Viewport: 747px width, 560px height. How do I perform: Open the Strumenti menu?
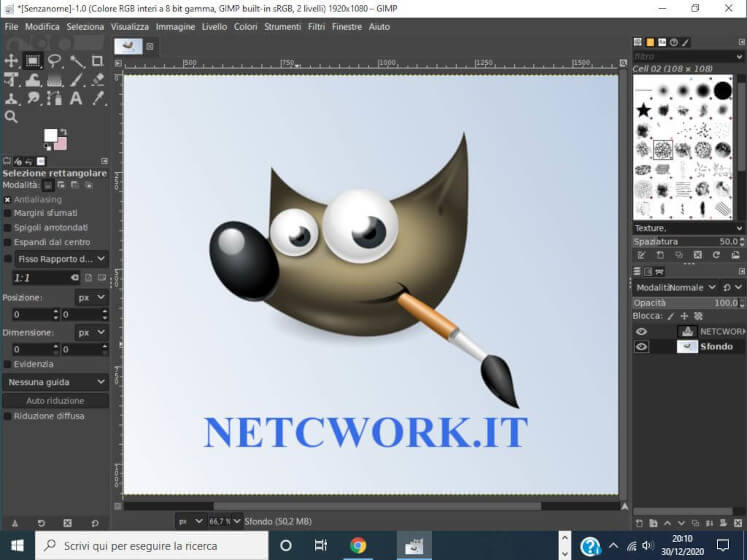pyautogui.click(x=283, y=27)
